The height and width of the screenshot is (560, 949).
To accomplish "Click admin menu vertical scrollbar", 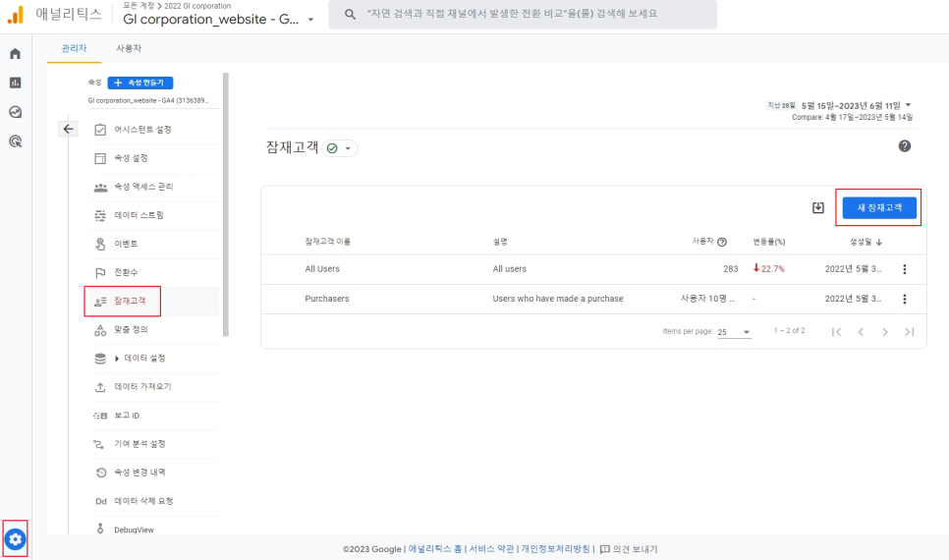I will click(x=226, y=204).
